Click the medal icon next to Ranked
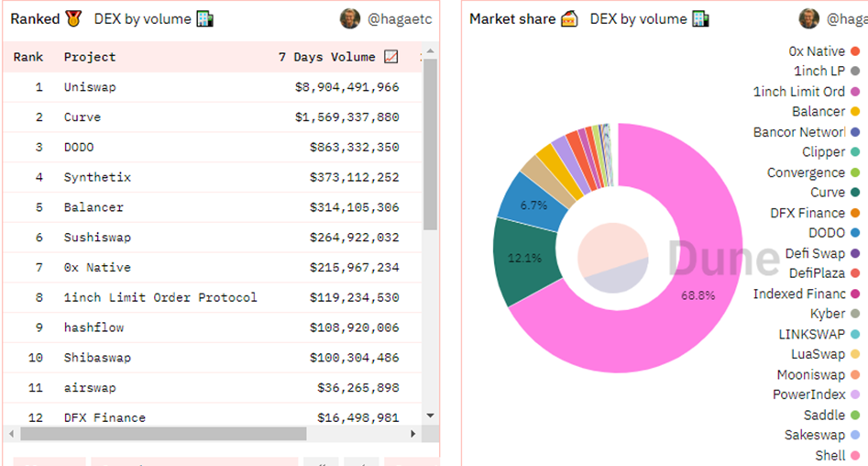868x466 pixels. [73, 19]
